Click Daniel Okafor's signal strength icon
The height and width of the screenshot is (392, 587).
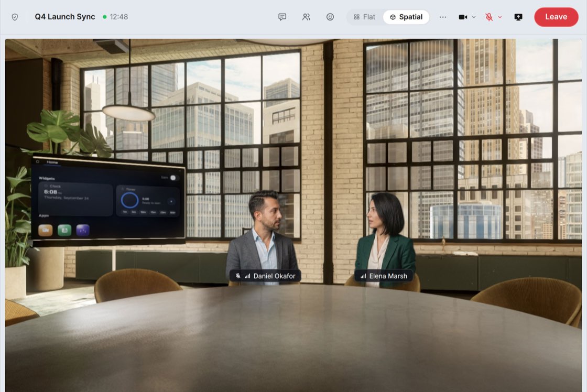[x=247, y=276]
